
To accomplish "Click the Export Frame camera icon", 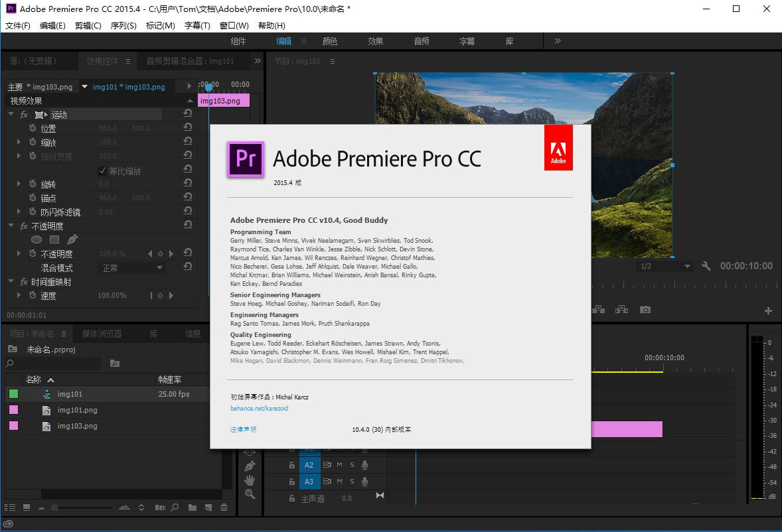I will tap(645, 310).
